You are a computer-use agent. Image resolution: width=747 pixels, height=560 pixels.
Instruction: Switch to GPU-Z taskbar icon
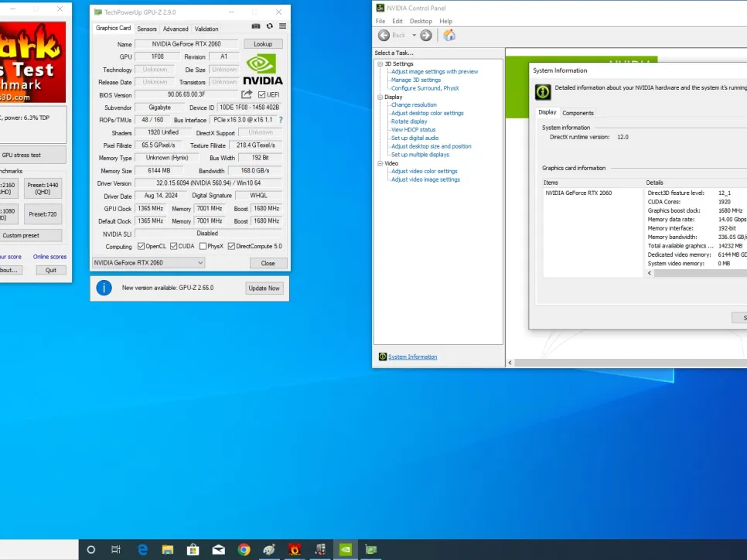point(370,549)
